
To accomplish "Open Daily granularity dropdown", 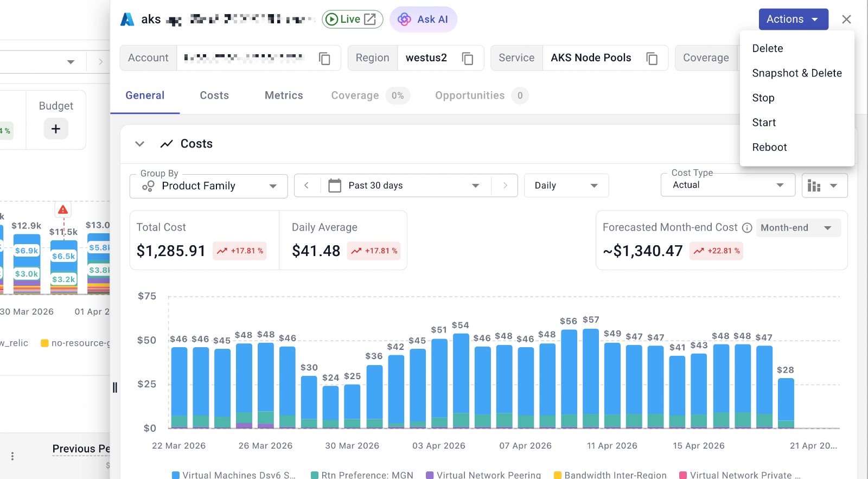I will click(566, 186).
